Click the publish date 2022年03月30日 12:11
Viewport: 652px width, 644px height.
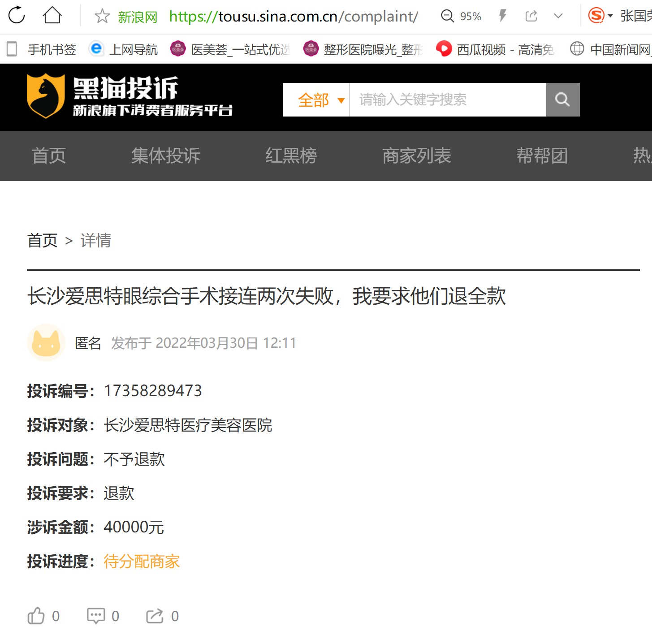(x=226, y=343)
